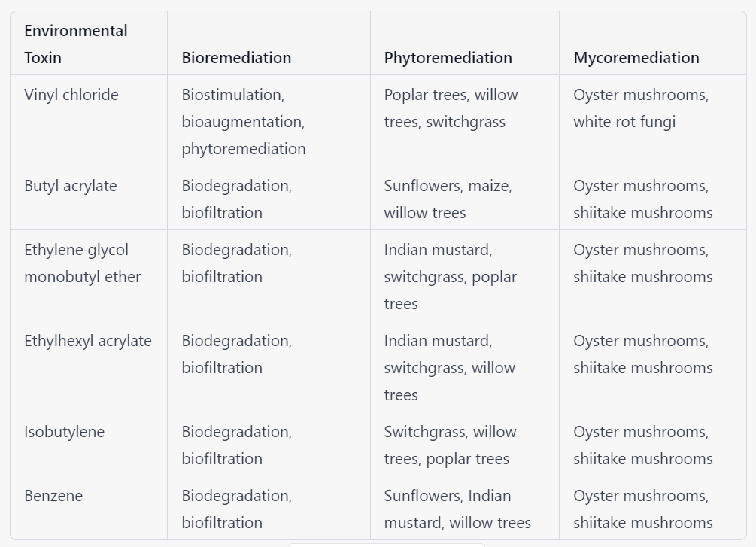This screenshot has height=547, width=756.
Task: Click Isobutylene row's Oyster mushrooms cell
Action: point(653,444)
